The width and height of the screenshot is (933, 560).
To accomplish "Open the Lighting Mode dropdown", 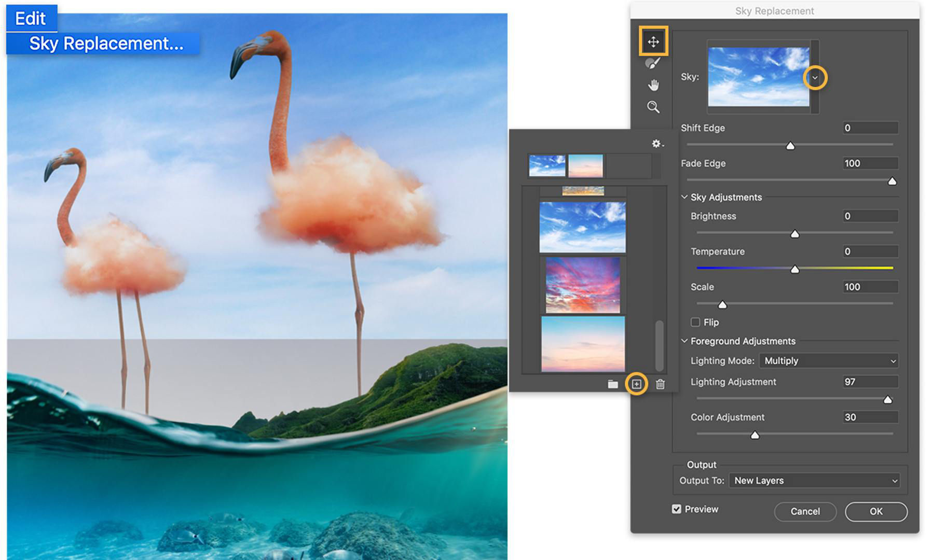I will click(829, 360).
